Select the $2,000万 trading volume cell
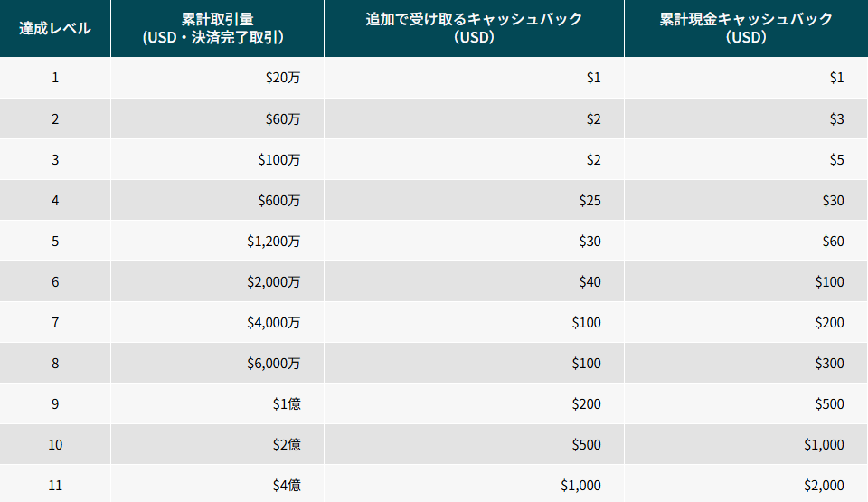 218,281
